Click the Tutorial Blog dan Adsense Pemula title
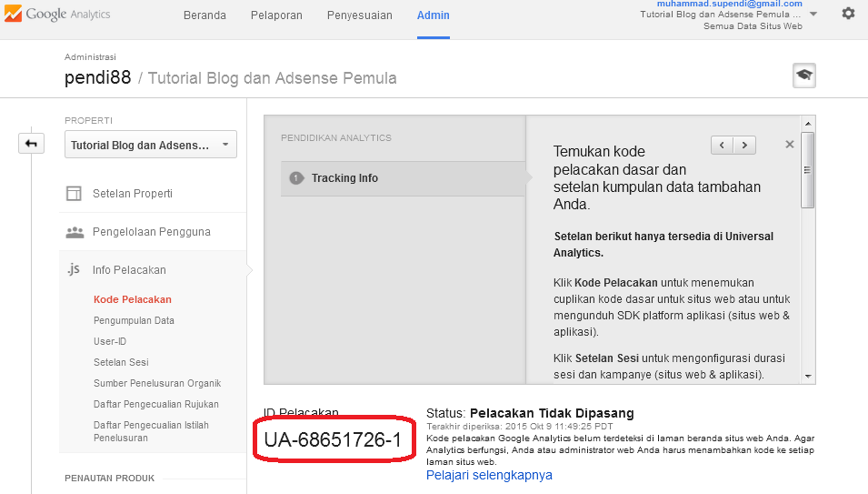Screen dimensions: 868x494 point(273,78)
